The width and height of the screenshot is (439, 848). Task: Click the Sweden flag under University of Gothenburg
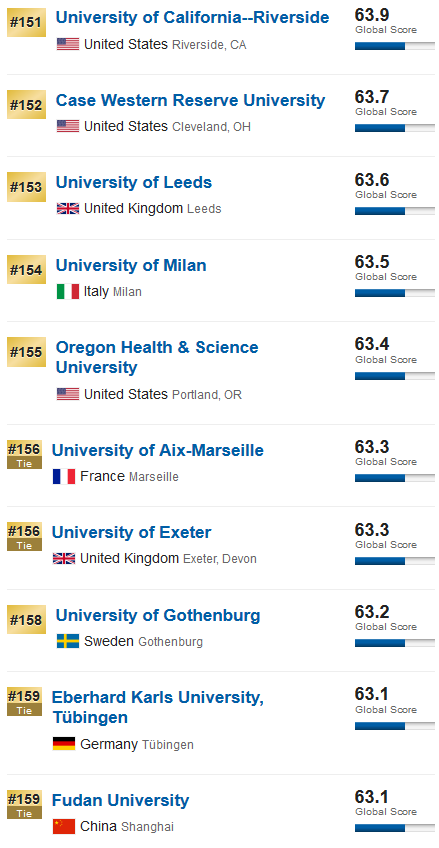pos(68,641)
